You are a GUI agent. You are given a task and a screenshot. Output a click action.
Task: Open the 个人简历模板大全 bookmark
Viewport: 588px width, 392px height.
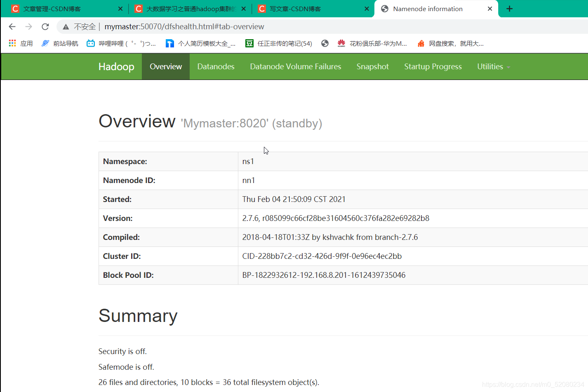[x=200, y=43]
